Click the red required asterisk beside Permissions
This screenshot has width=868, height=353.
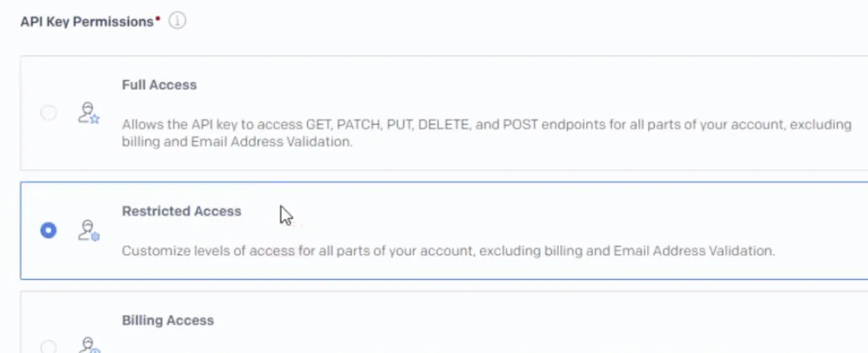pos(157,19)
